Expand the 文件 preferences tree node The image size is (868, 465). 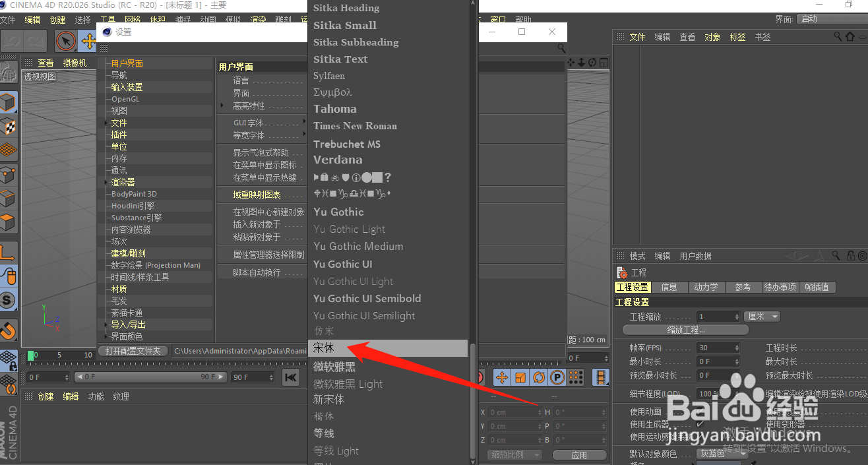107,123
